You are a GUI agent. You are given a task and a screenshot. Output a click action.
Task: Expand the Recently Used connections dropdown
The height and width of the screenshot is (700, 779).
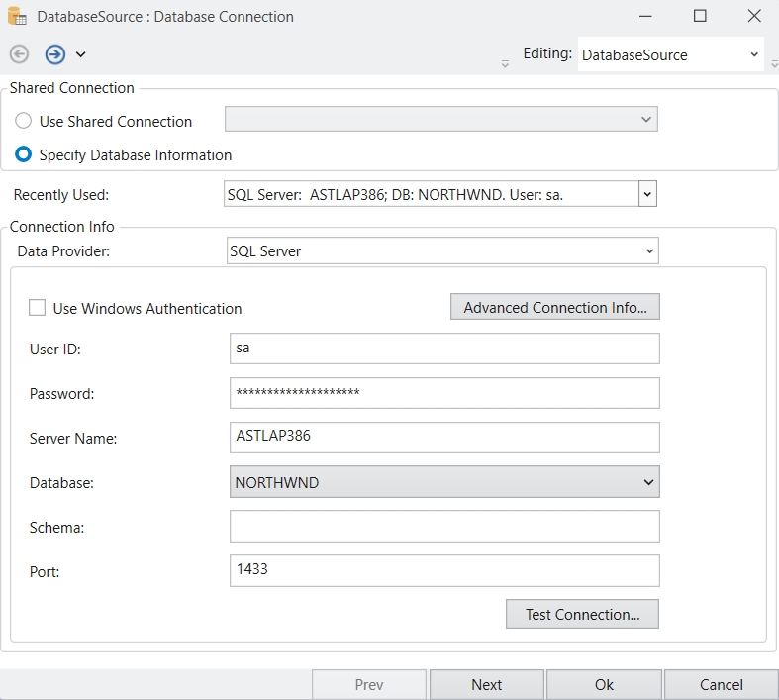pyautogui.click(x=647, y=195)
